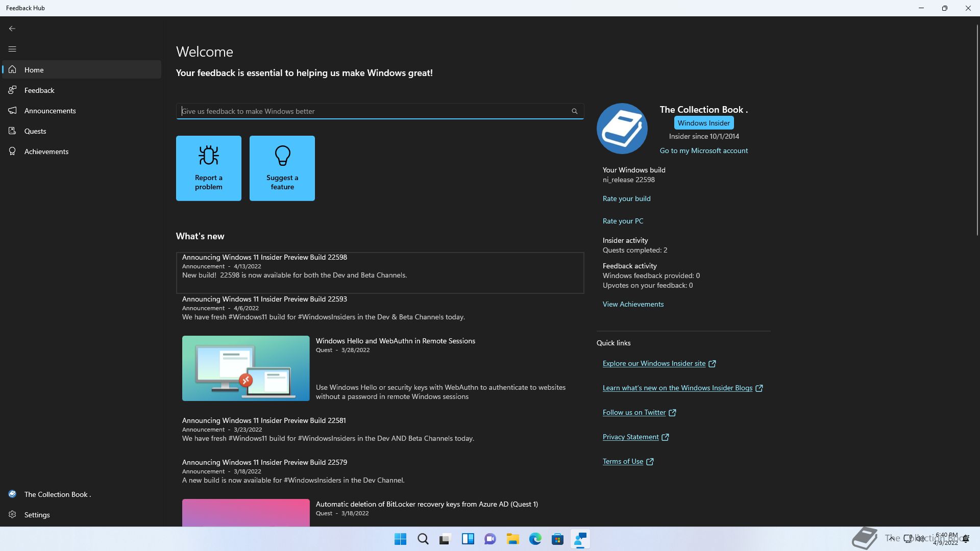
Task: Go to Announcements in the sidebar
Action: coord(82,111)
